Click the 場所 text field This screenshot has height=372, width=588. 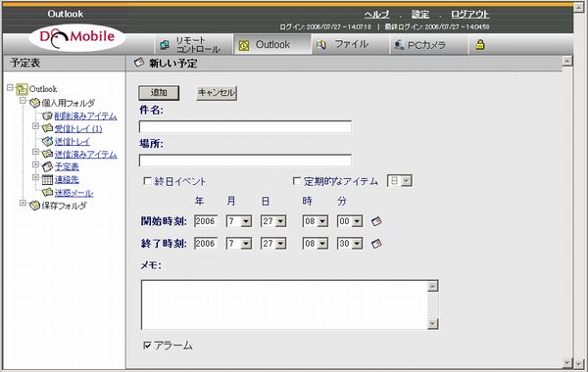click(245, 160)
